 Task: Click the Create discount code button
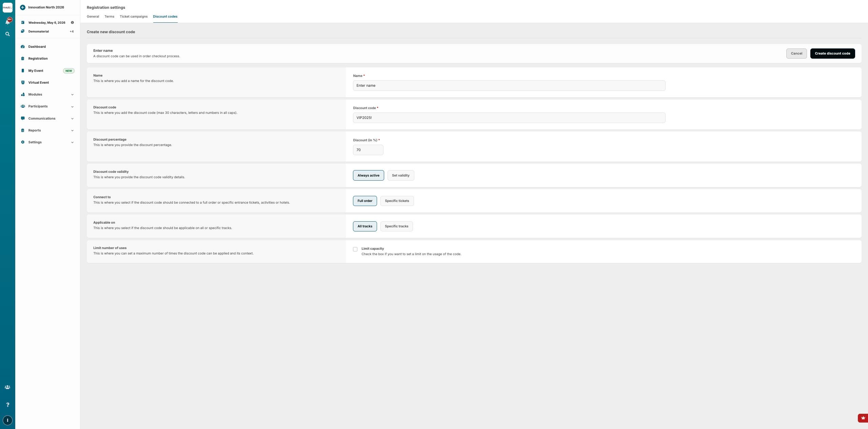832,54
